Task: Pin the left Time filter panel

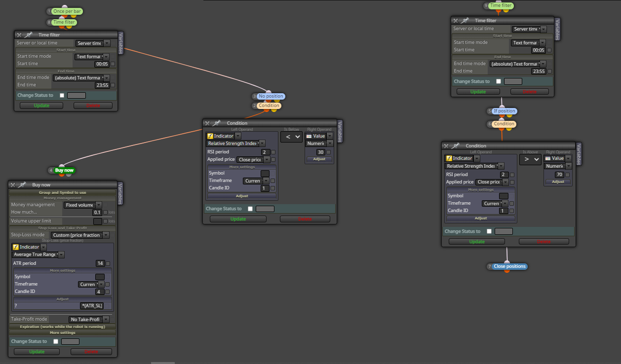Action: click(28, 35)
